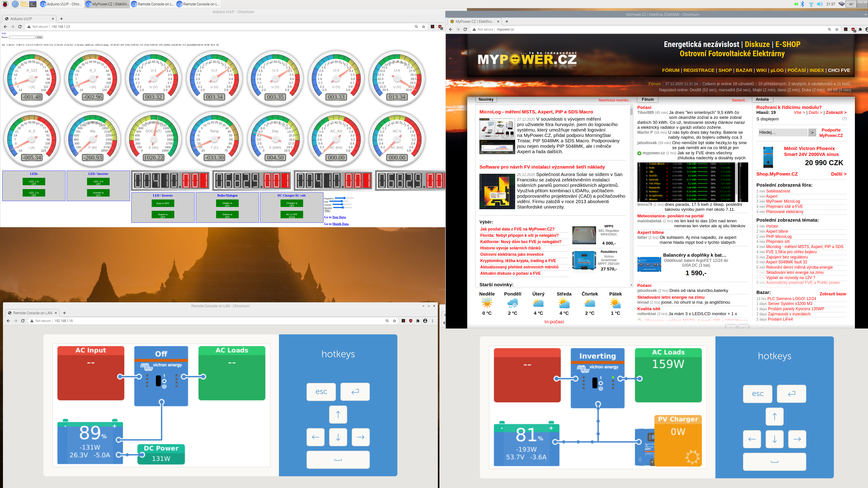Launch the terminal from the taskbar
Screen dimensions: 868x488
pyautogui.click(x=33, y=4)
